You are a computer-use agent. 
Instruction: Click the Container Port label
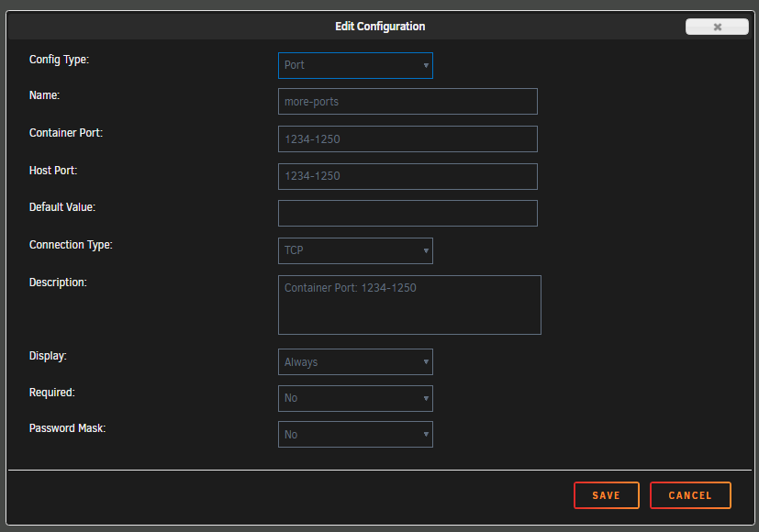(66, 132)
